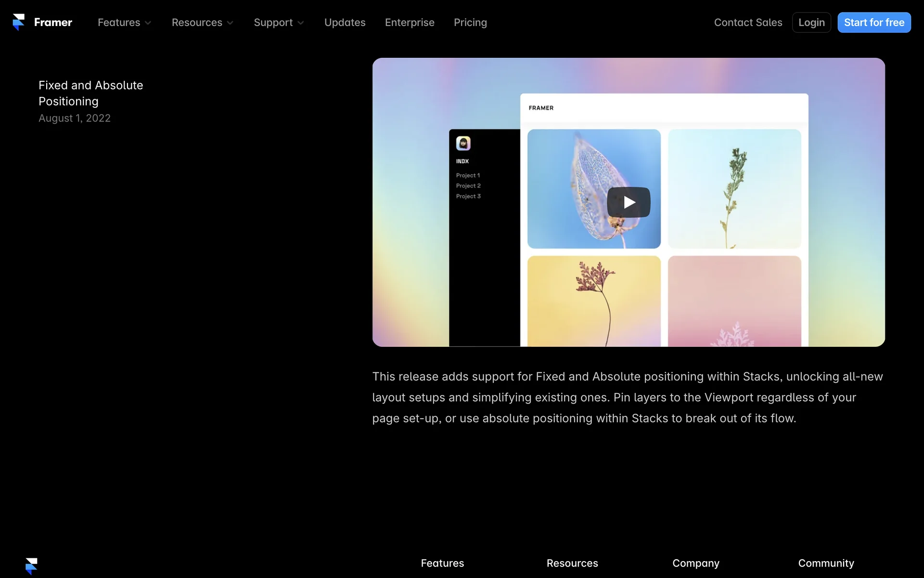The height and width of the screenshot is (578, 924).
Task: Navigate to Pricing page
Action: coord(470,23)
